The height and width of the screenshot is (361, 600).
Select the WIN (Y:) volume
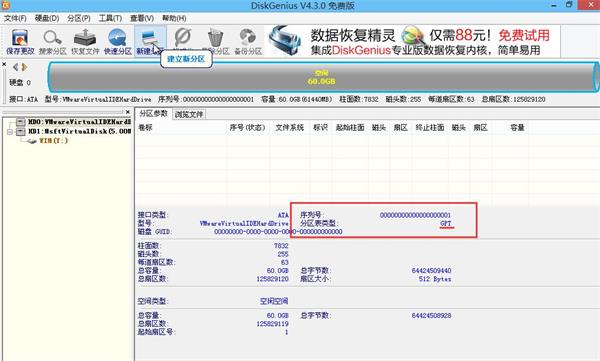click(54, 141)
